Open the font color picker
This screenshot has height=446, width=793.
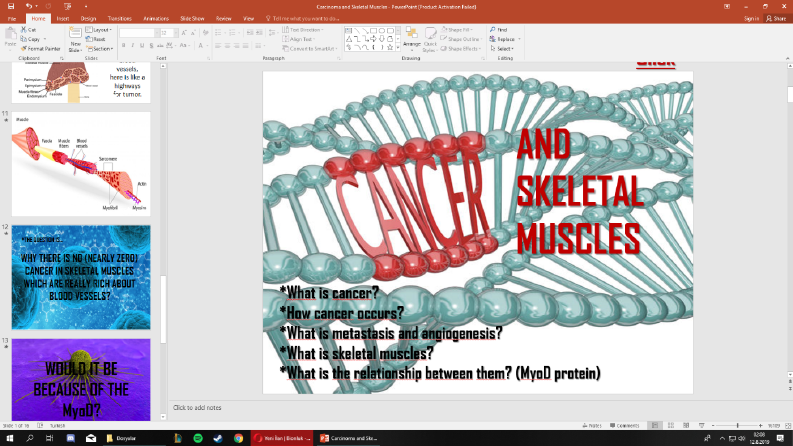coord(202,46)
